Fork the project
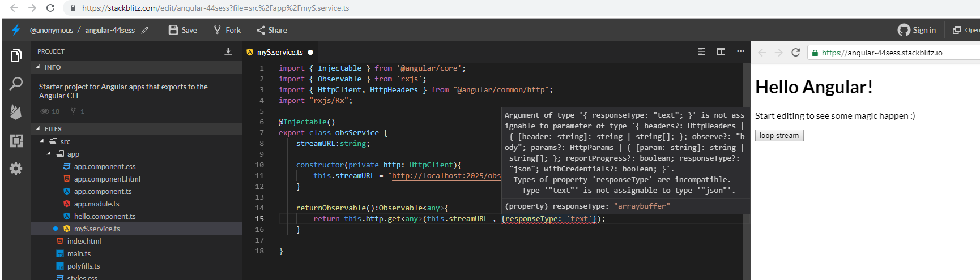 pyautogui.click(x=227, y=30)
